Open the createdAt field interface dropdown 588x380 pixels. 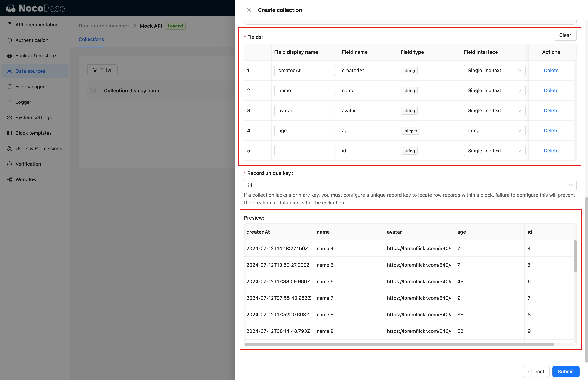coord(494,70)
